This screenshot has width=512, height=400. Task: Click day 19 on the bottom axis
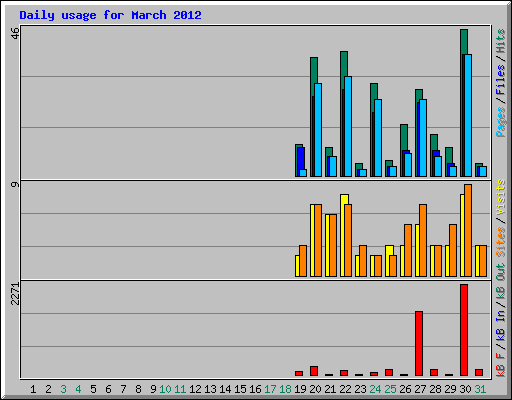300,389
